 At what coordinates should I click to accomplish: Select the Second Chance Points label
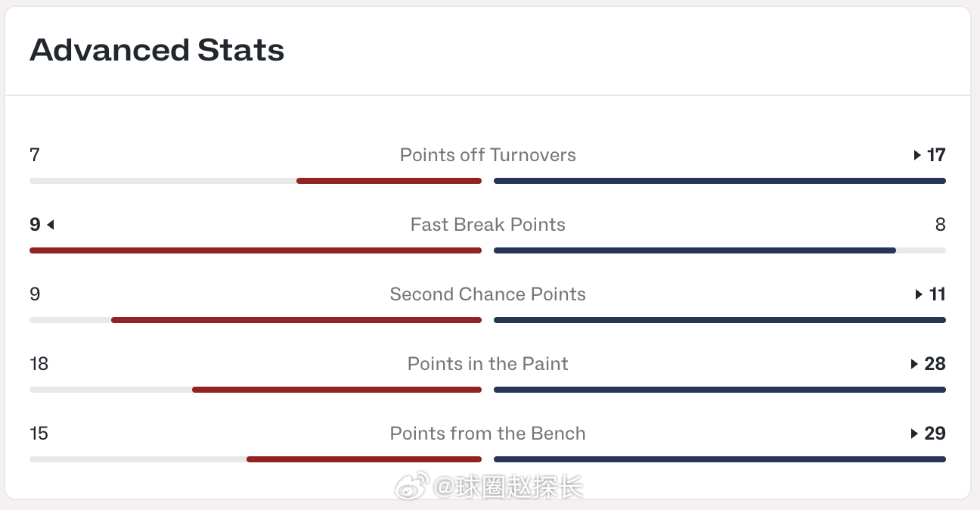488,294
